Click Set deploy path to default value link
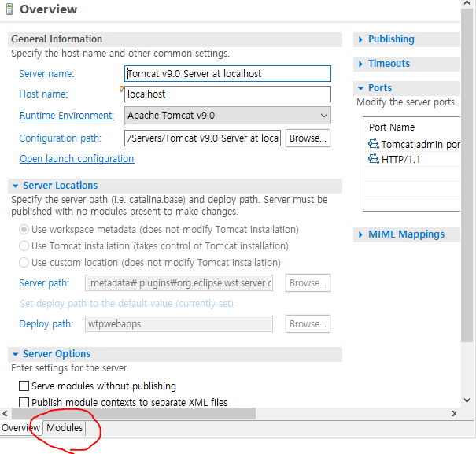Image resolution: width=476 pixels, height=454 pixels. 127,304
